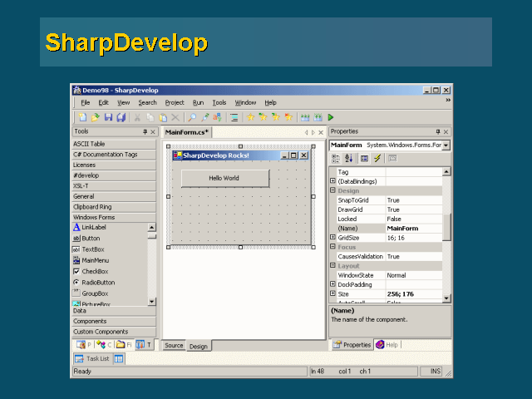Image resolution: width=532 pixels, height=399 pixels.
Task: Click the Delete X toolbar icon
Action: 175,117
